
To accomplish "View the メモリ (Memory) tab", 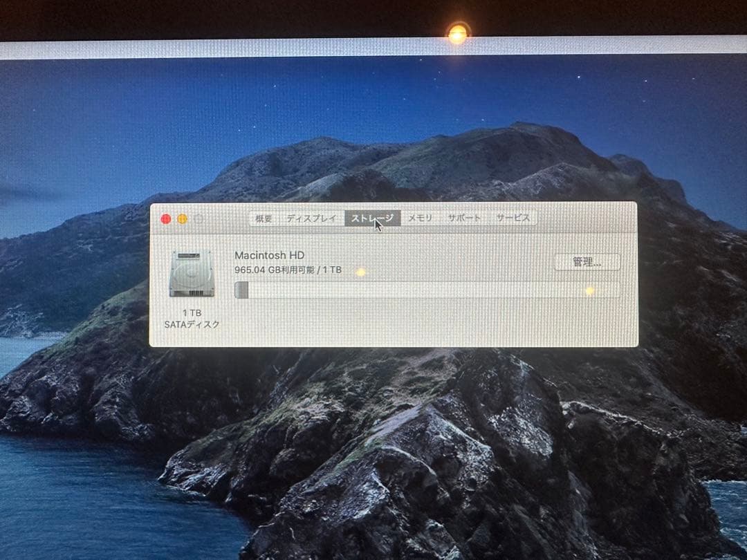I will point(423,217).
